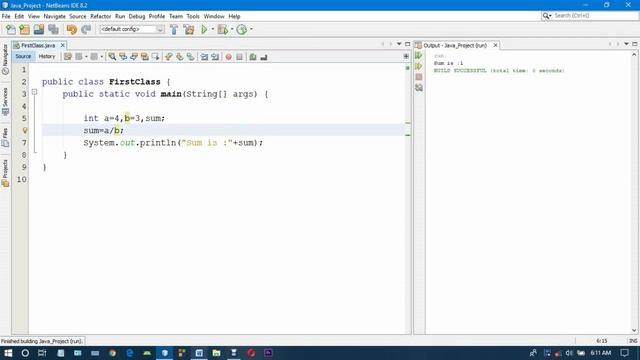Open Project using the toolbar icon

(39, 29)
